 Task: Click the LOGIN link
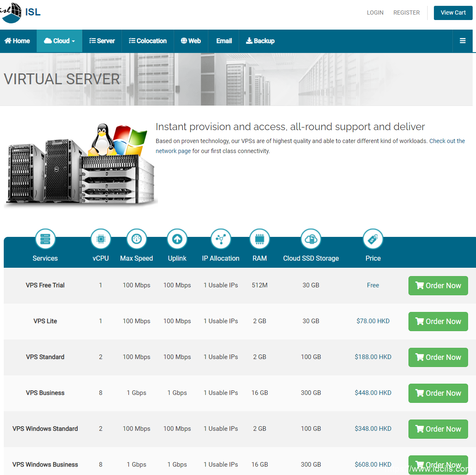375,13
